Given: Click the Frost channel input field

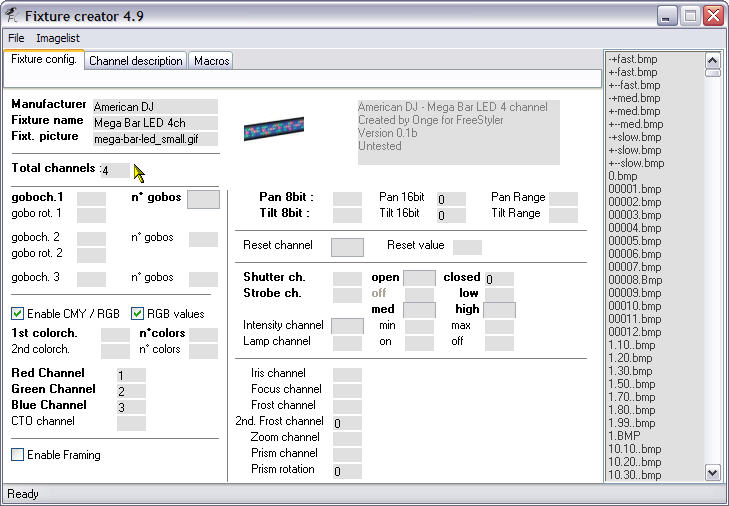Looking at the screenshot, I should 347,407.
